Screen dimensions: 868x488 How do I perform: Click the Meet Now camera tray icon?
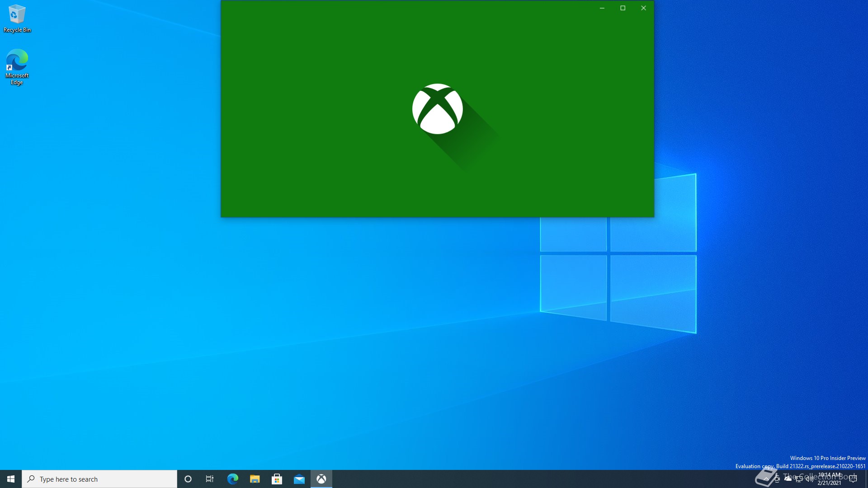coord(777,479)
